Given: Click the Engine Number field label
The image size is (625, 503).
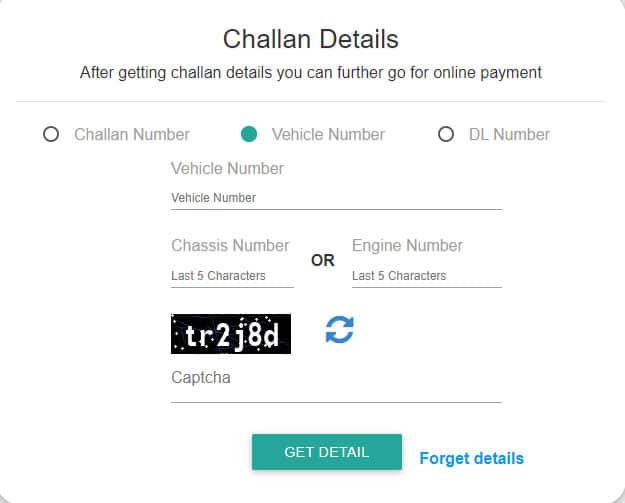Looking at the screenshot, I should [407, 245].
